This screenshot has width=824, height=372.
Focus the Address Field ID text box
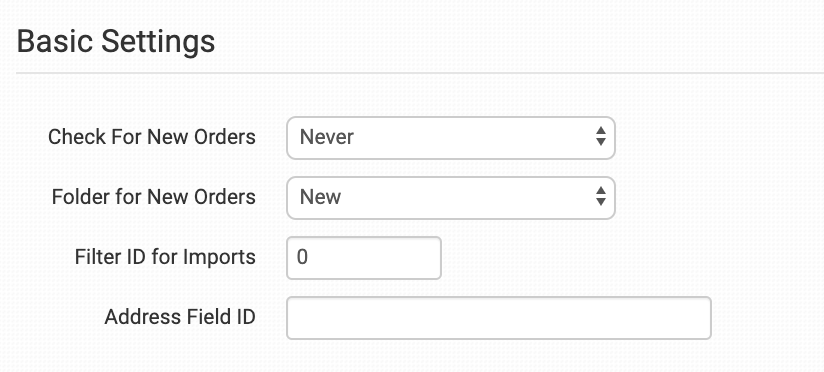[499, 318]
